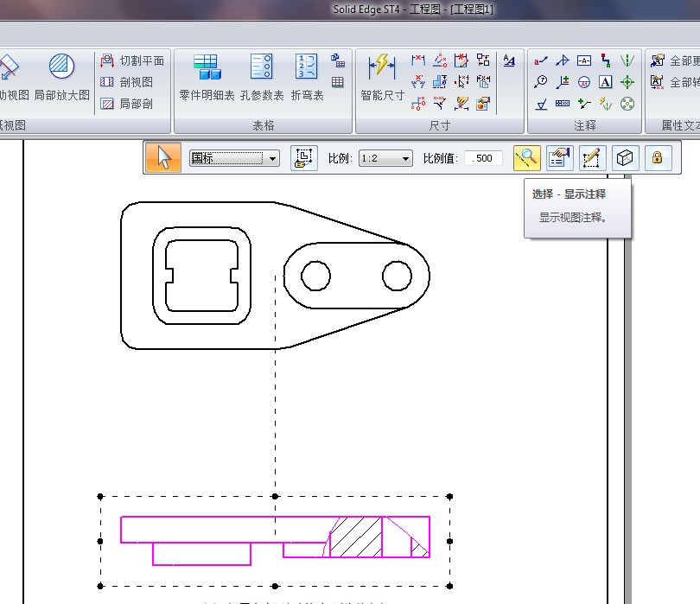Toggle the 3D cube model display icon
700x604 pixels.
point(625,158)
